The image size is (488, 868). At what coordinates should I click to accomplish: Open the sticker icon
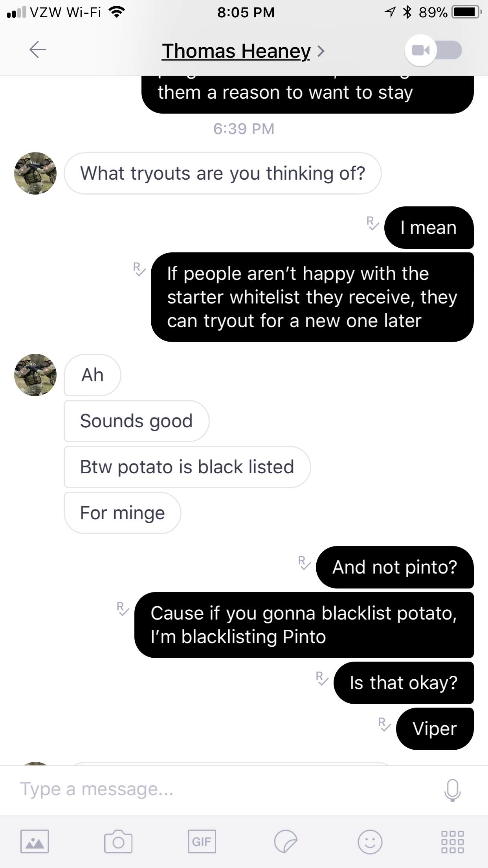(286, 842)
